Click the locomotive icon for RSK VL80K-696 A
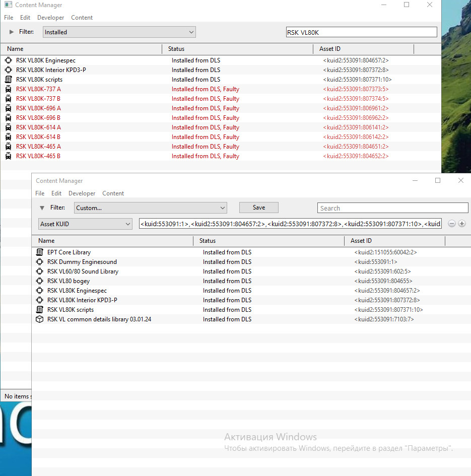 (8, 108)
